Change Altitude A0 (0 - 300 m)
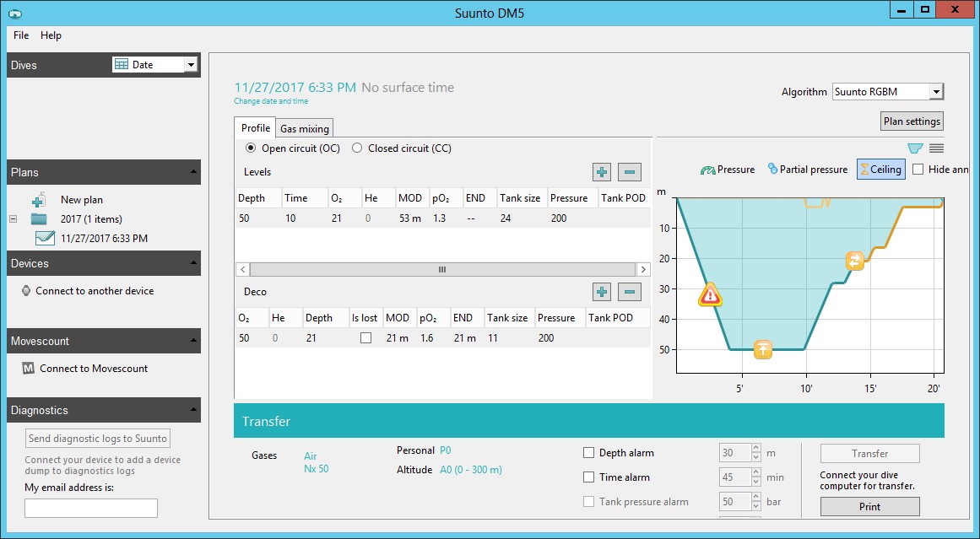Viewport: 980px width, 539px height. coord(471,470)
